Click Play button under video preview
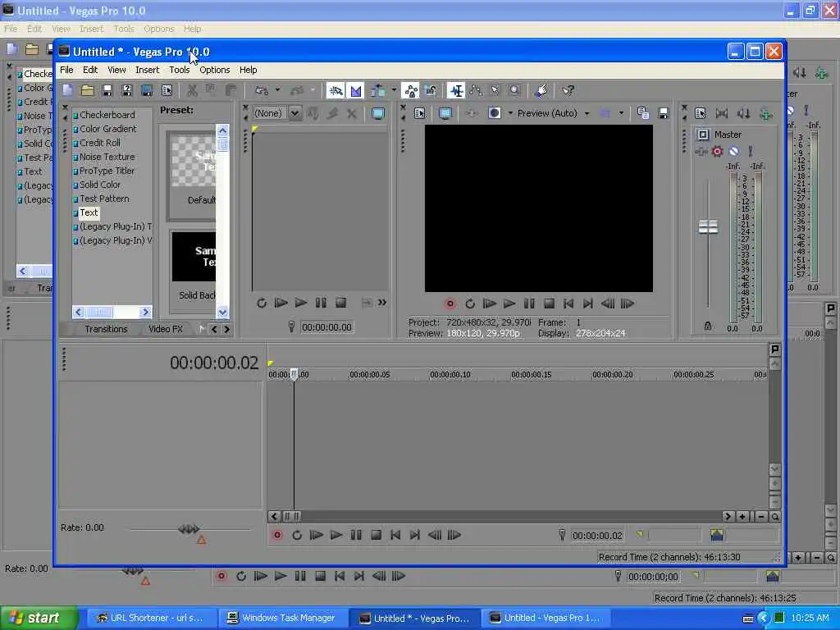840x630 pixels. coord(509,304)
